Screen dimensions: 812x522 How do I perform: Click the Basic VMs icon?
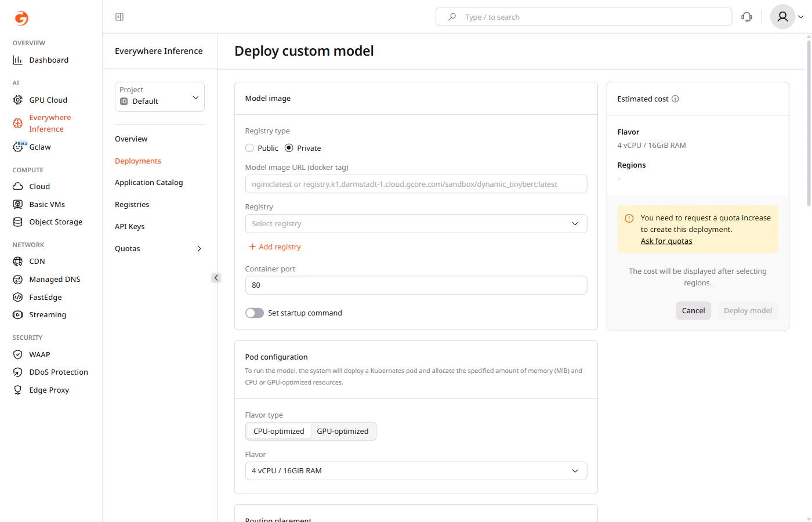click(x=18, y=204)
